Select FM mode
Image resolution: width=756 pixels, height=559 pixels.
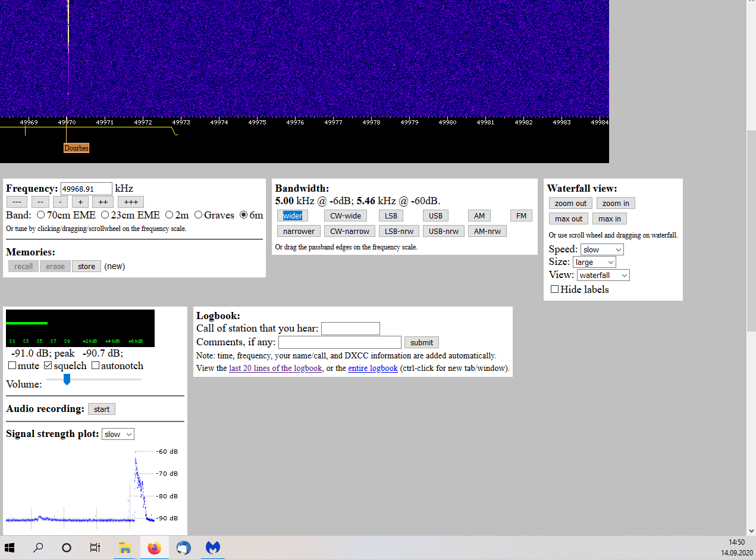(x=521, y=216)
